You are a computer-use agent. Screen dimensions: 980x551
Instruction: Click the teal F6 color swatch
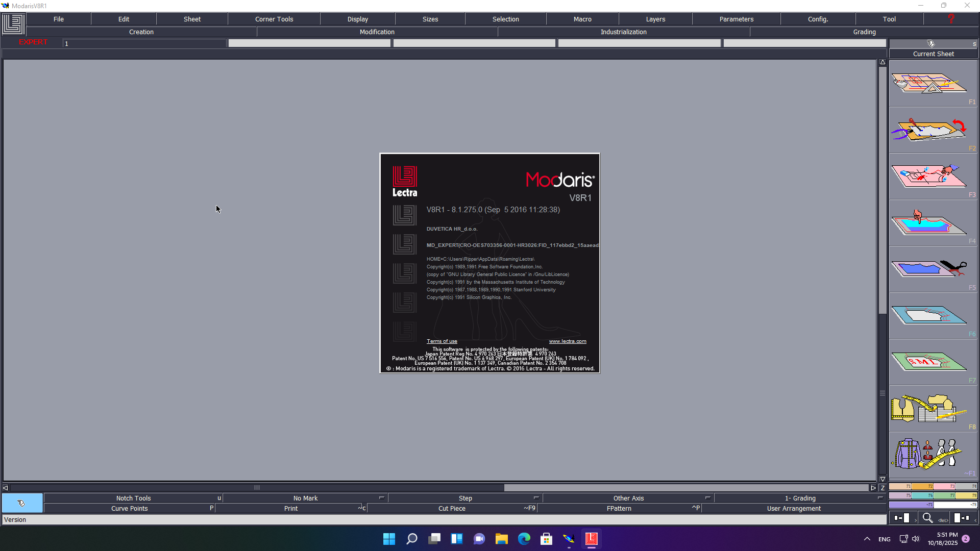(922, 495)
